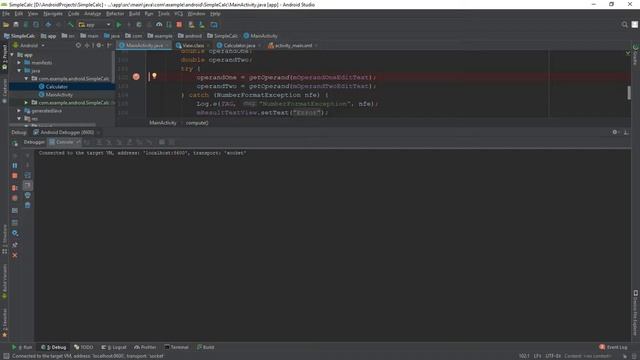The height and width of the screenshot is (360, 640).
Task: Click the Run tool window button at bottom
Action: pos(22,347)
